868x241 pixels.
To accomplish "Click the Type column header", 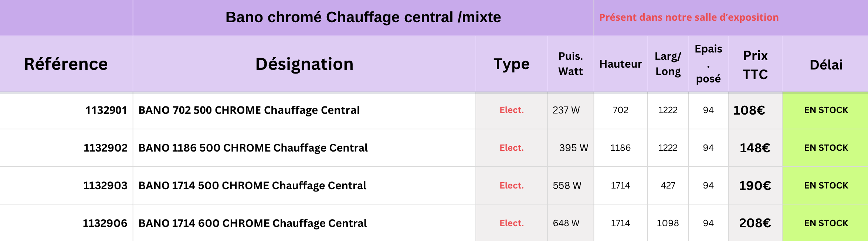I will click(511, 64).
